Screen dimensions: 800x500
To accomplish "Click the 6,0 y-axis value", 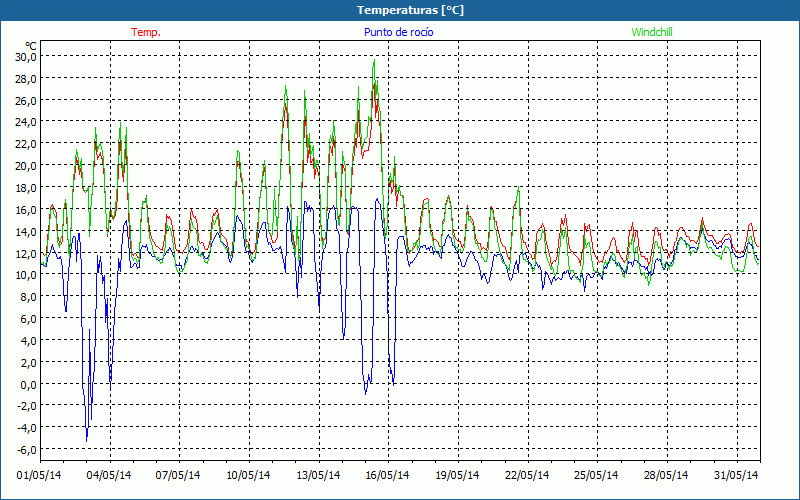I will (28, 319).
